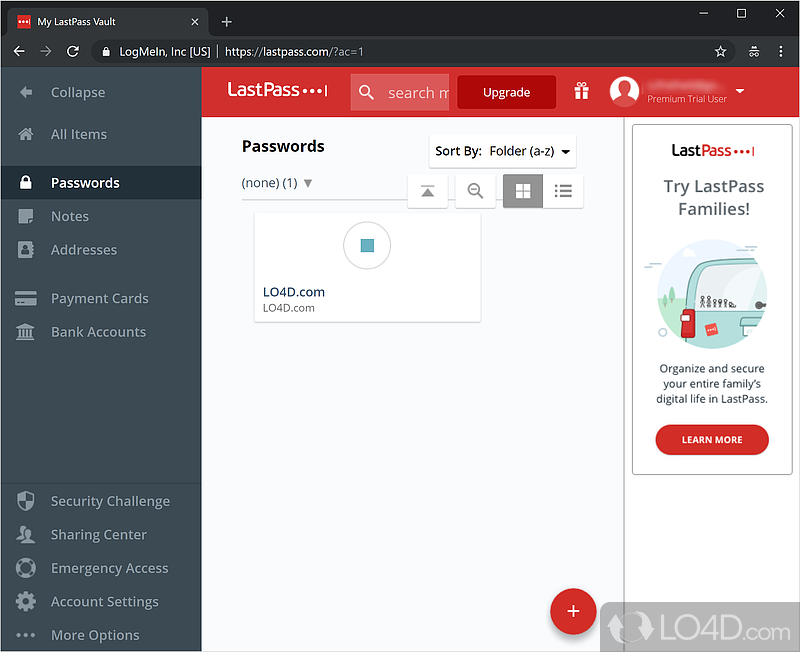Screen dimensions: 800x652
Task: Expand the account menu arrow
Action: pyautogui.click(x=740, y=91)
